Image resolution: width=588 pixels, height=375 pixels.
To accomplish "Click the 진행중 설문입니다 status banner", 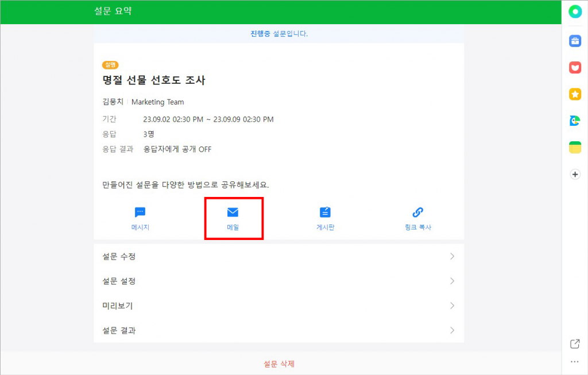I will pyautogui.click(x=279, y=34).
